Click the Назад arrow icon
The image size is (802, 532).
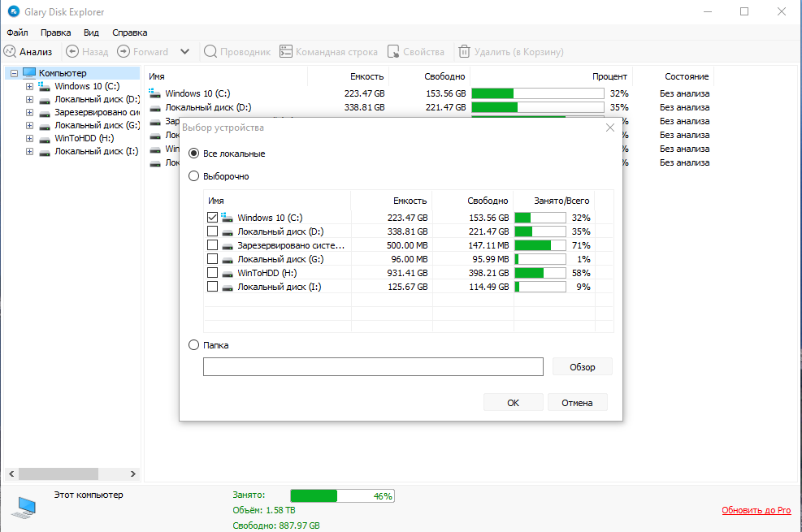[72, 52]
